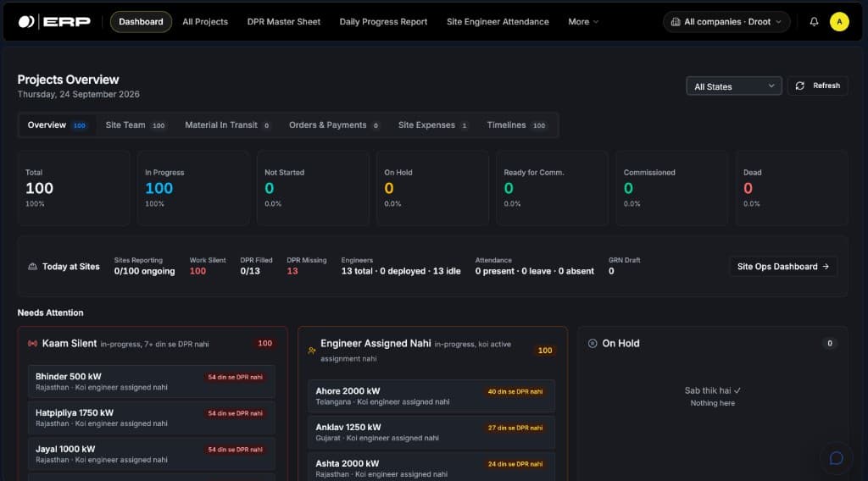This screenshot has width=868, height=481.
Task: Click the GRN Draft 0 value
Action: pos(611,271)
